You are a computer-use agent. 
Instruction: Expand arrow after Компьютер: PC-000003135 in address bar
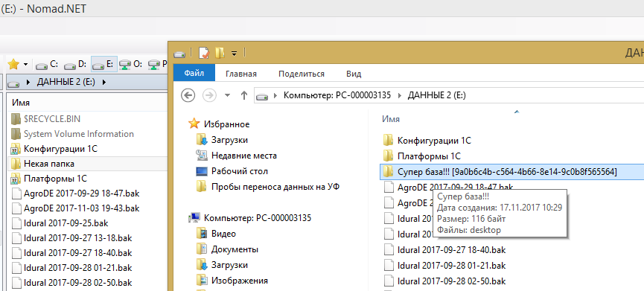[399, 96]
